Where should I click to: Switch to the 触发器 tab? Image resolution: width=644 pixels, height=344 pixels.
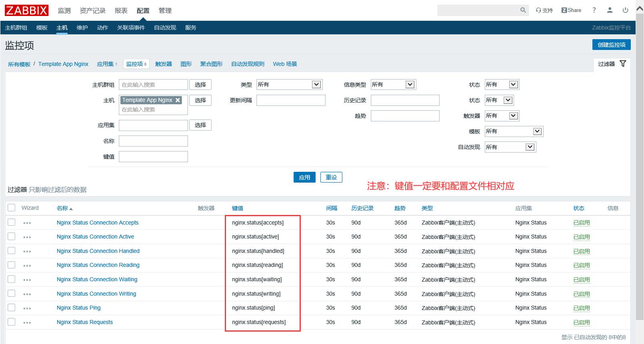pos(163,64)
